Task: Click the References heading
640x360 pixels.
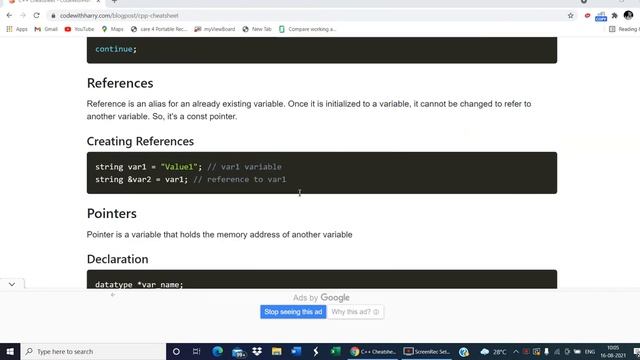Action: pos(120,83)
